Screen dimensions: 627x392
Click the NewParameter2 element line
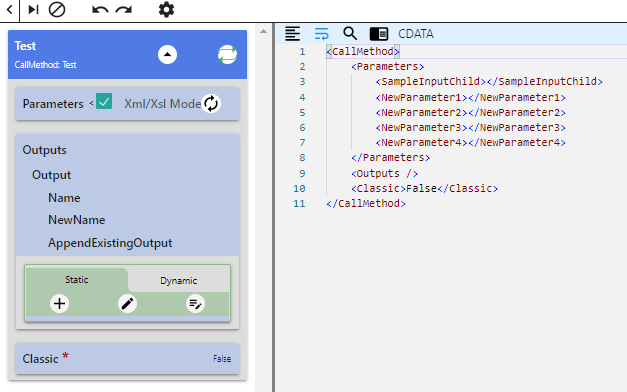click(x=471, y=113)
